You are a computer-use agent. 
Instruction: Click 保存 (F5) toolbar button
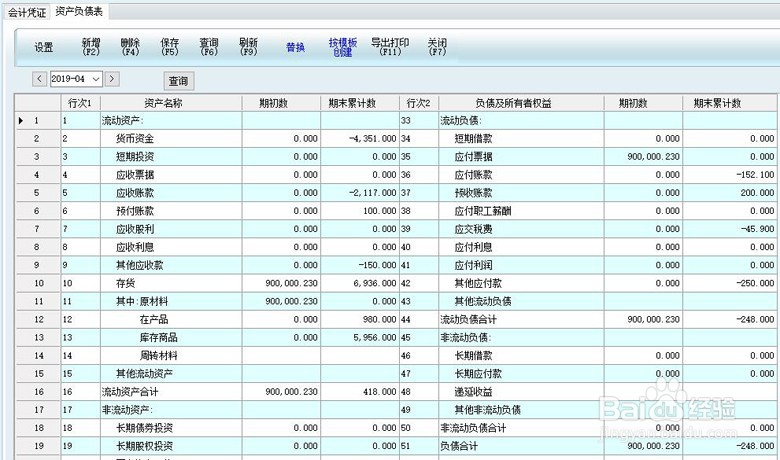click(170, 47)
